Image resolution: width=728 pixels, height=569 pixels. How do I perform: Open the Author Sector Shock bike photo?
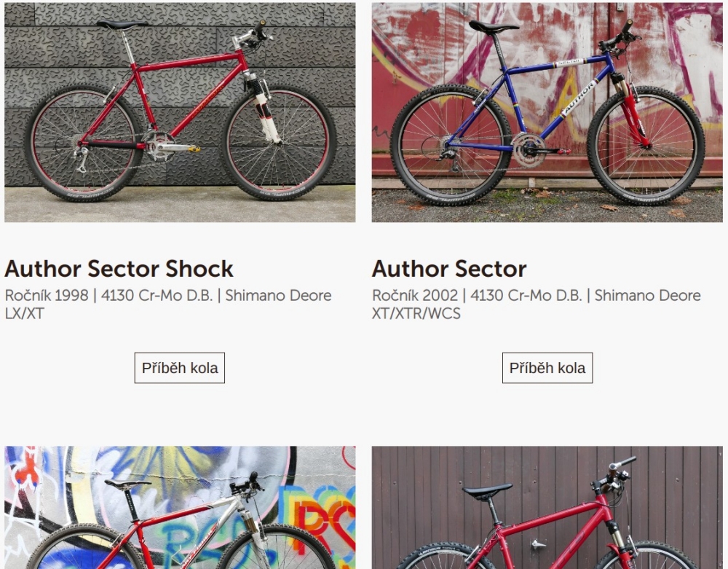[x=180, y=112]
